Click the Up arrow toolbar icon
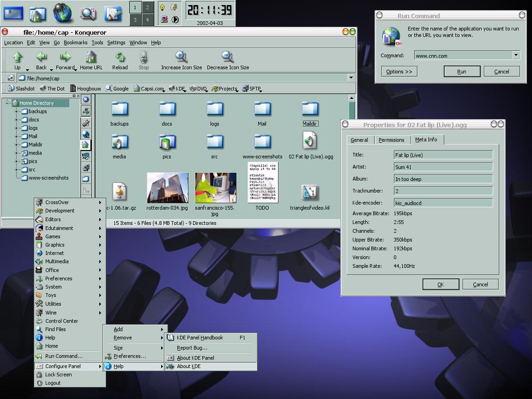Viewport: 532px width, 399px height. click(x=17, y=57)
